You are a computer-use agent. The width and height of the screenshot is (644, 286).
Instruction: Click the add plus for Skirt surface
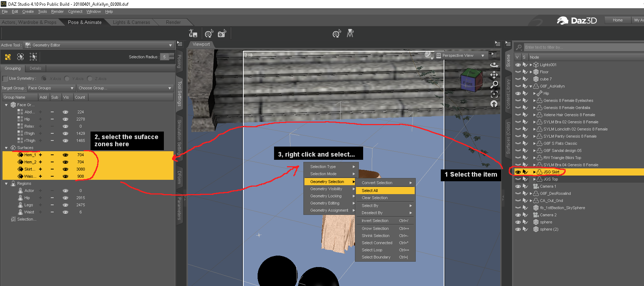point(40,169)
